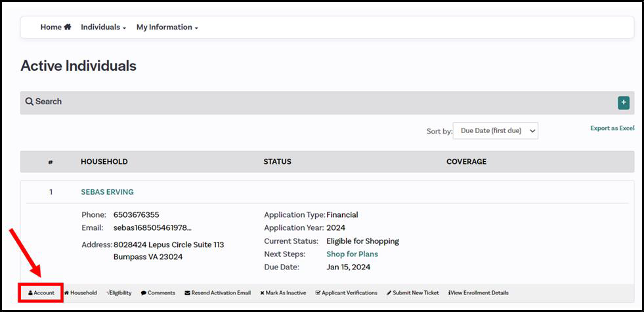The height and width of the screenshot is (312, 644).
Task: Click the Search magnifier icon
Action: (30, 102)
